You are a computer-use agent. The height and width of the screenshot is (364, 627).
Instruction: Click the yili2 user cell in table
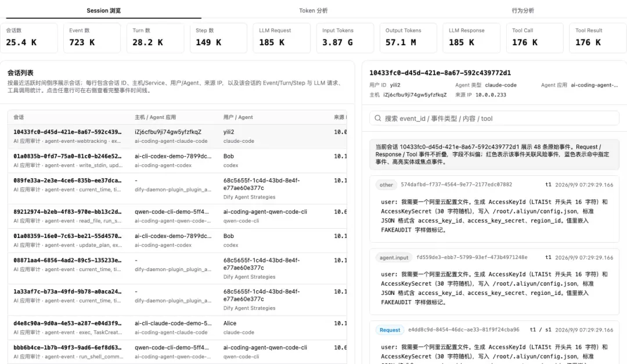pos(229,132)
